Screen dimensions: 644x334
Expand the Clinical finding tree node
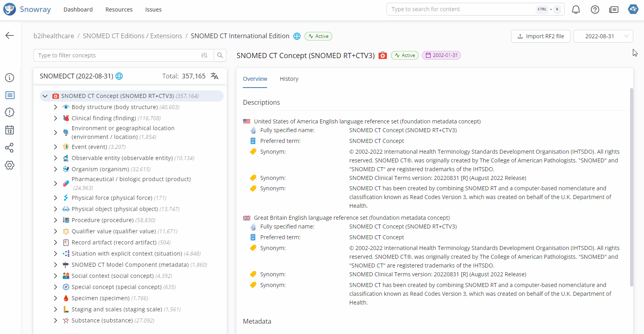point(55,118)
